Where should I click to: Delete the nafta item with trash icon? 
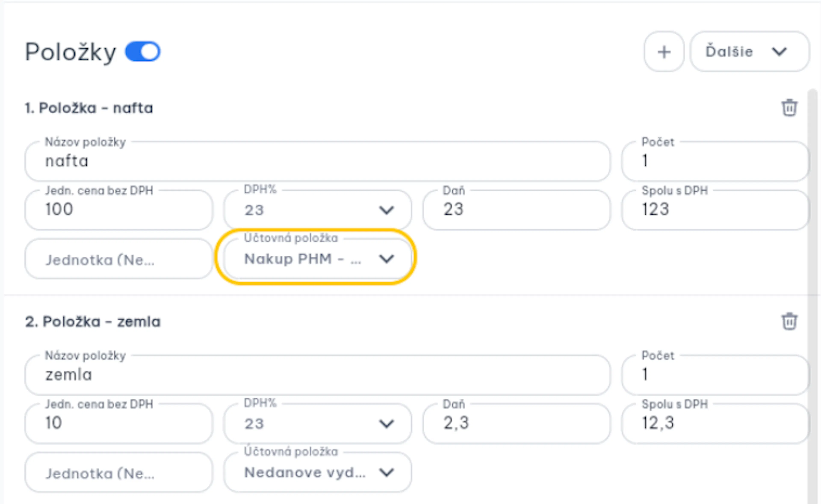point(789,108)
